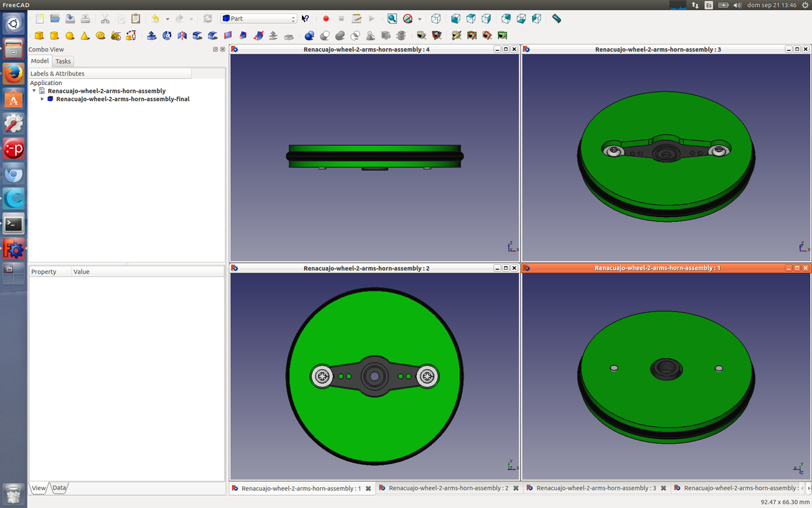Open the Part workbench selector dropdown

pyautogui.click(x=259, y=19)
